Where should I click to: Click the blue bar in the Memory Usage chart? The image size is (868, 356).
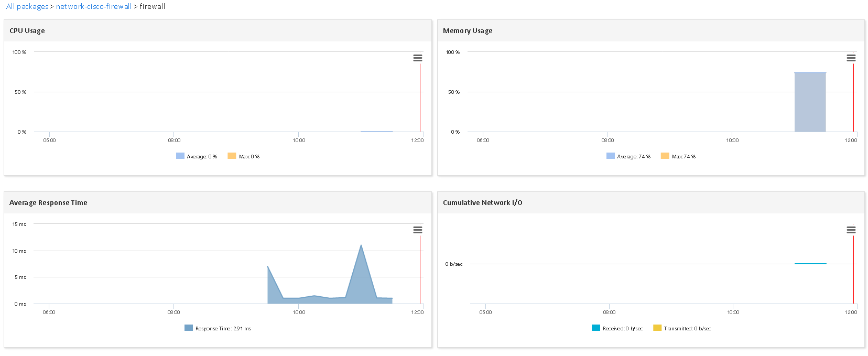point(810,102)
